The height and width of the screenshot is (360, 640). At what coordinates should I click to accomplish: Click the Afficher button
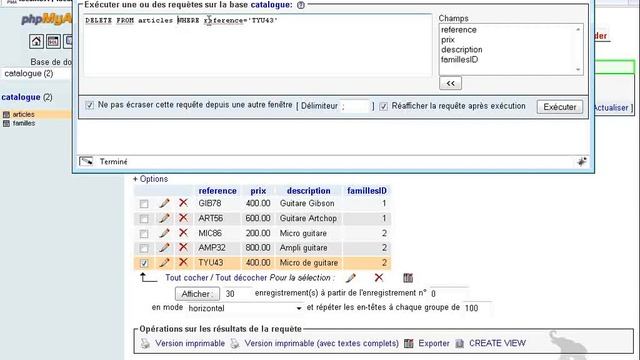click(197, 294)
